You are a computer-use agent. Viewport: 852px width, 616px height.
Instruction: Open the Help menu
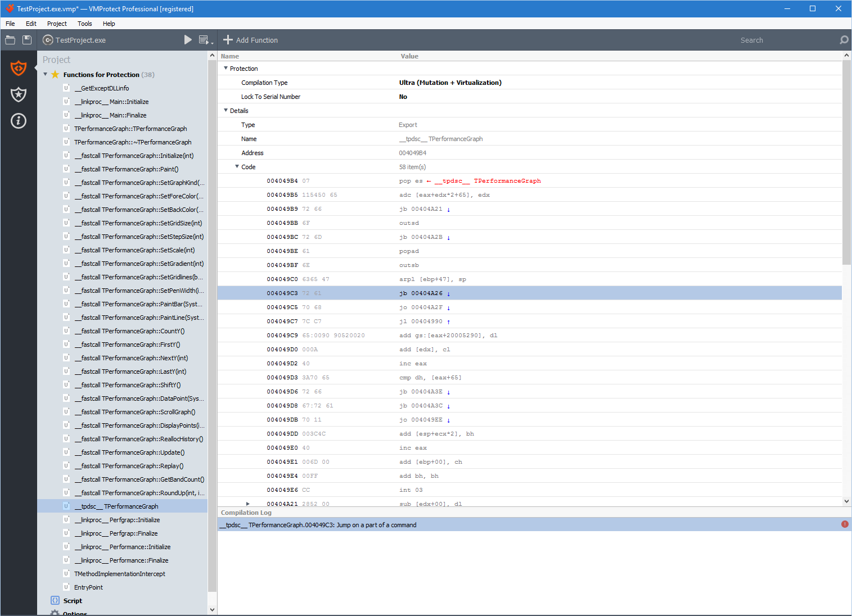109,24
